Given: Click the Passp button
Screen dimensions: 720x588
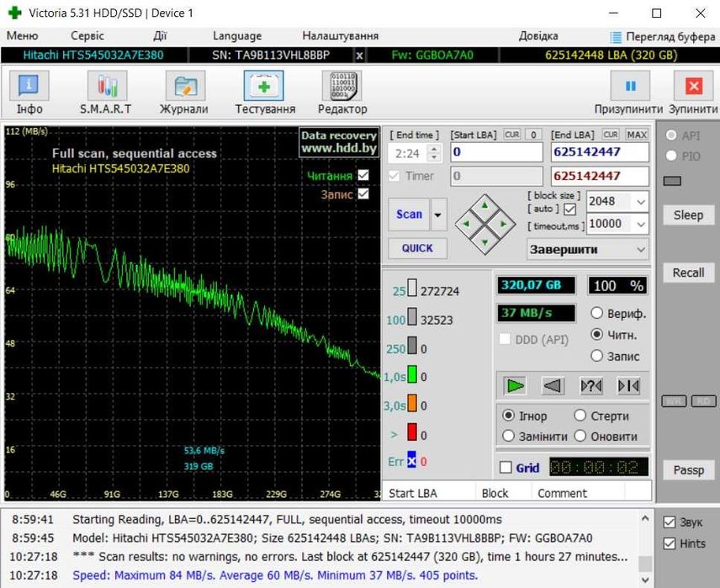Looking at the screenshot, I should pyautogui.click(x=688, y=470).
